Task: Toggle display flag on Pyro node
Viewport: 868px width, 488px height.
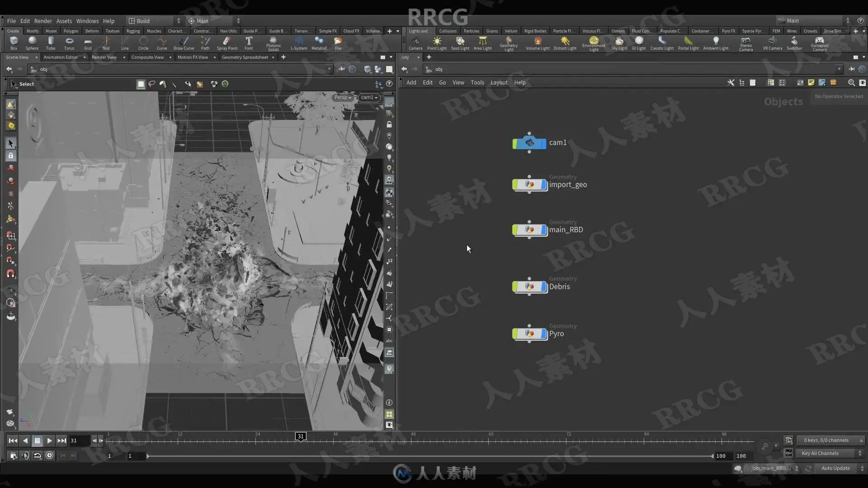Action: pos(543,334)
